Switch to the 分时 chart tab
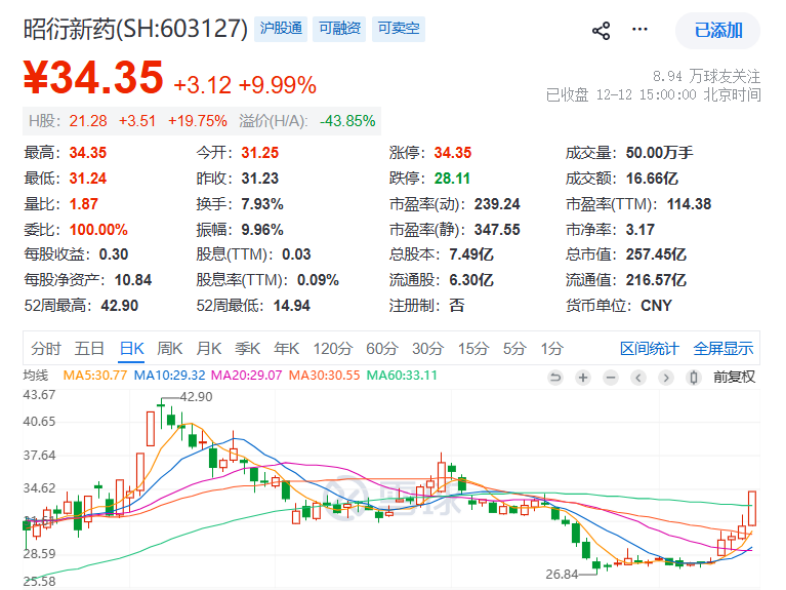This screenshot has width=786, height=590. point(46,349)
